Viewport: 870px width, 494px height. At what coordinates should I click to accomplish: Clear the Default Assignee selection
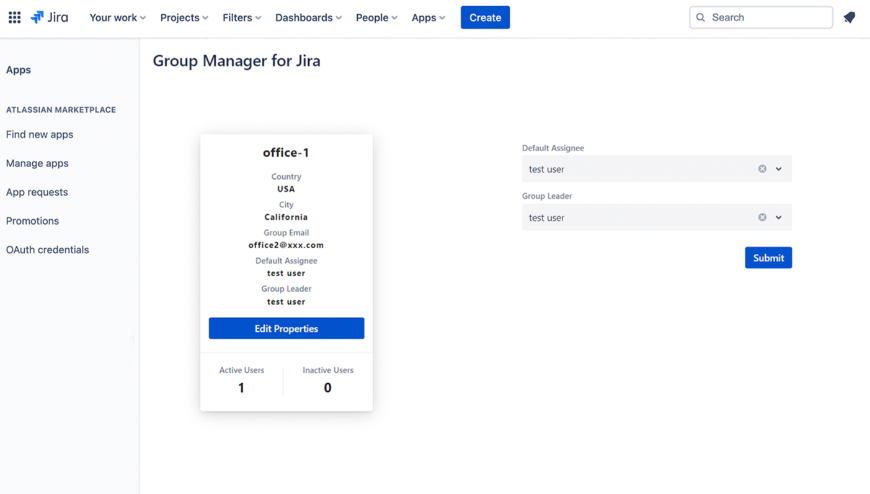pos(762,169)
